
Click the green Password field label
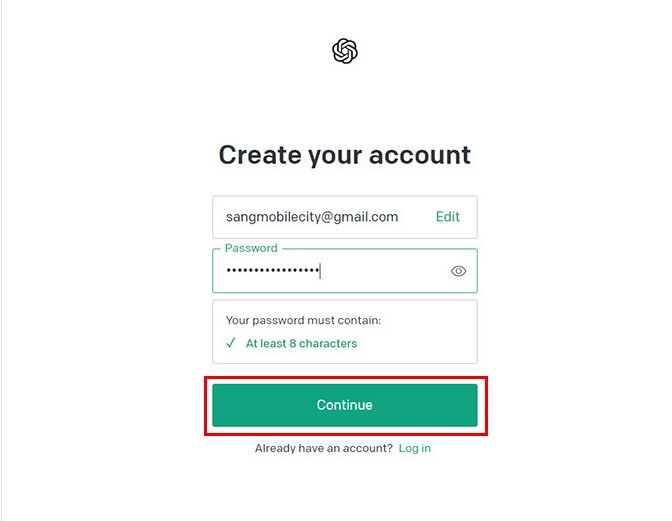[251, 248]
